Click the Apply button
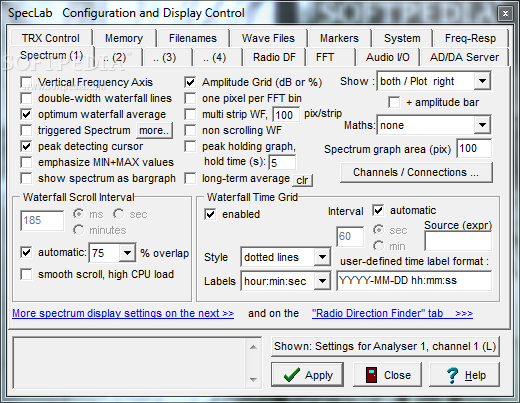 click(x=307, y=375)
